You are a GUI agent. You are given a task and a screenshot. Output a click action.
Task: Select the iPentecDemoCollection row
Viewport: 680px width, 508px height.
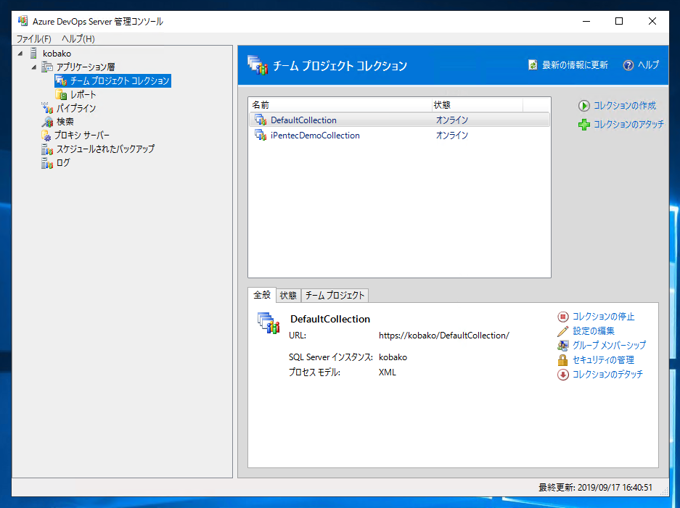coord(399,135)
